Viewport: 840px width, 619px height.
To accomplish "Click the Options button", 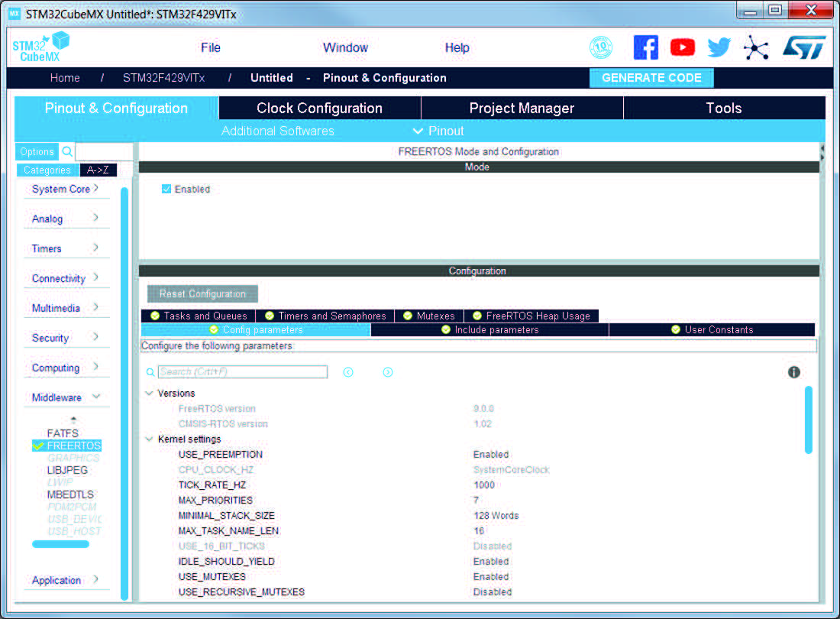I will click(37, 151).
